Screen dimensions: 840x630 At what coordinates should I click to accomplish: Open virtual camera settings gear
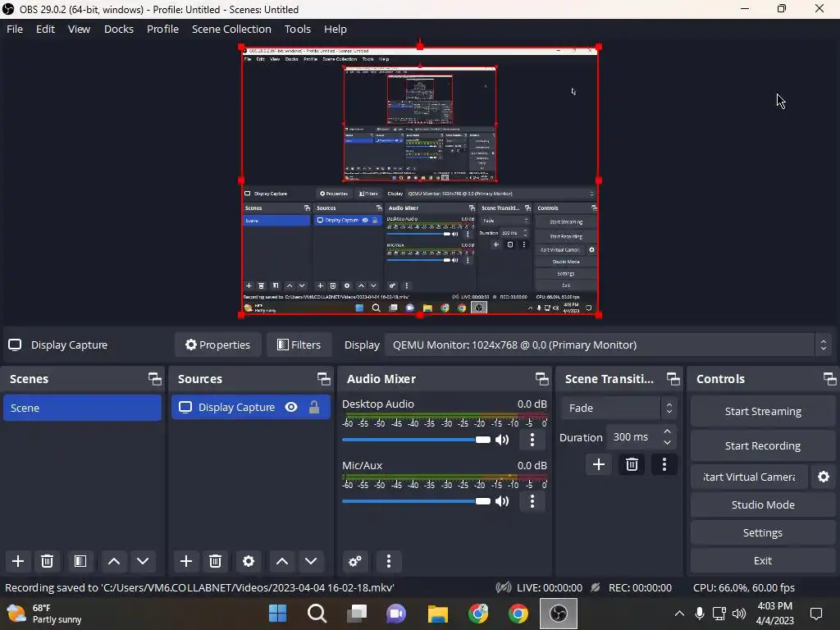[x=824, y=477]
